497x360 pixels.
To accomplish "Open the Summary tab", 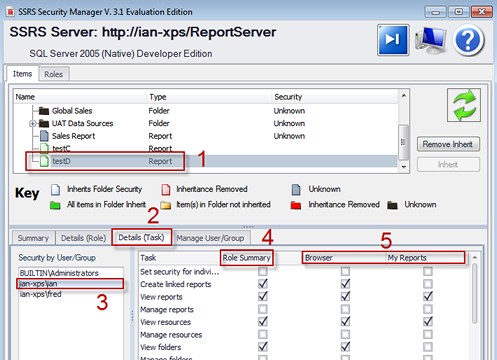I will pyautogui.click(x=33, y=238).
